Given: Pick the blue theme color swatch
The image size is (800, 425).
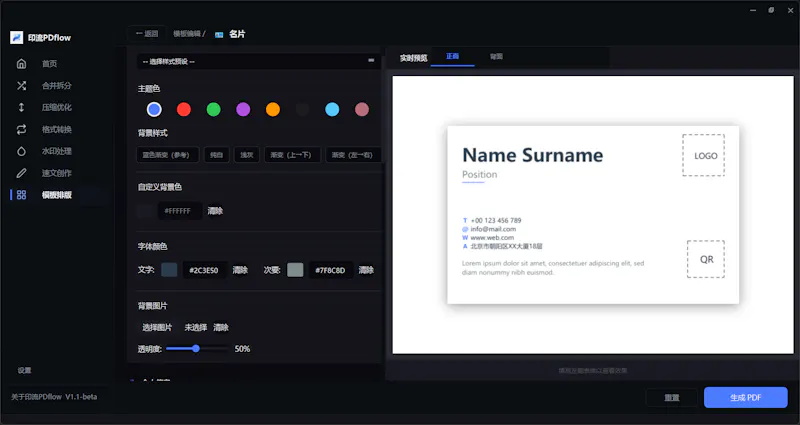Looking at the screenshot, I should 154,109.
